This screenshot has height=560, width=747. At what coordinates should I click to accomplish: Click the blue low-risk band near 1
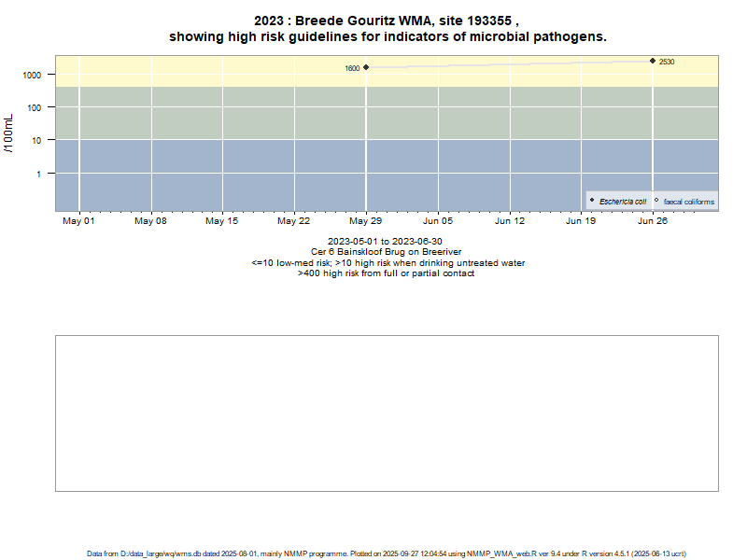pyautogui.click(x=233, y=177)
